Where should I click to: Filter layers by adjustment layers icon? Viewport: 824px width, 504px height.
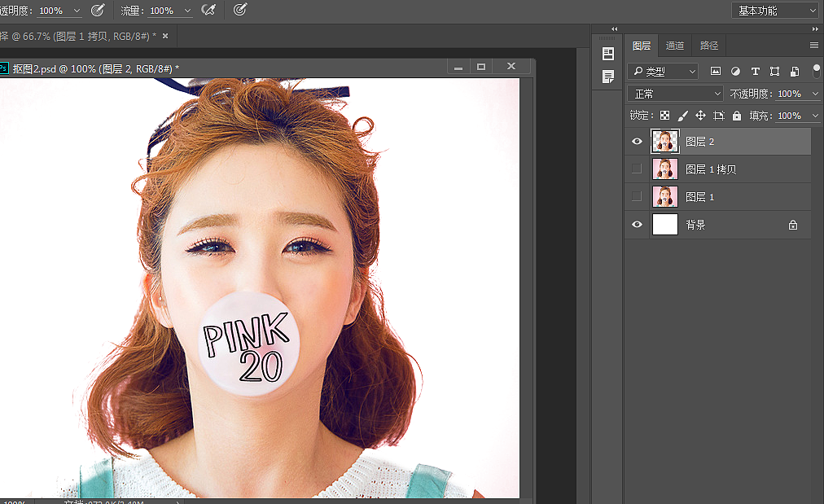[735, 71]
